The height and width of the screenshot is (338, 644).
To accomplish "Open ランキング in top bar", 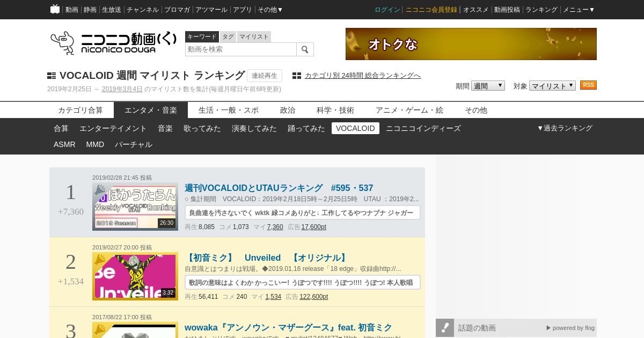I will click(x=541, y=10).
